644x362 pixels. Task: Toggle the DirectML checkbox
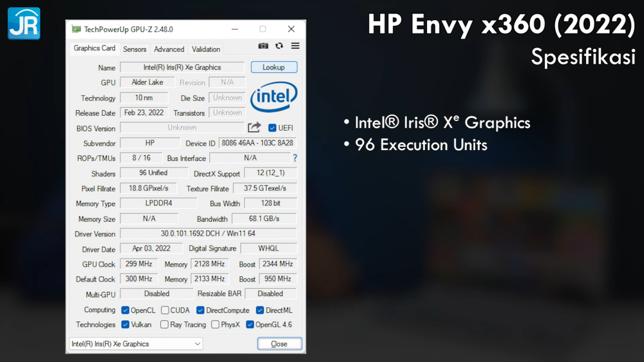(x=260, y=310)
